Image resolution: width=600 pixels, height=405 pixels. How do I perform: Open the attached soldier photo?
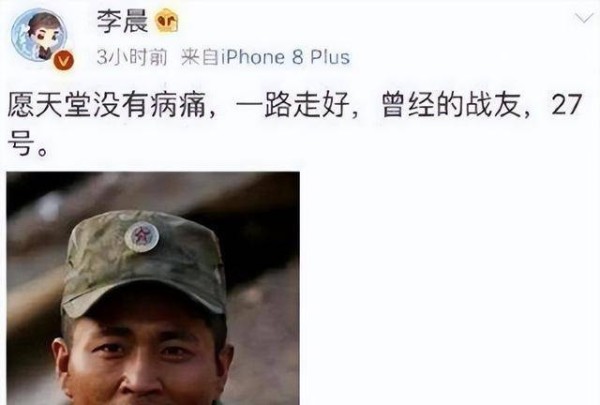click(153, 288)
